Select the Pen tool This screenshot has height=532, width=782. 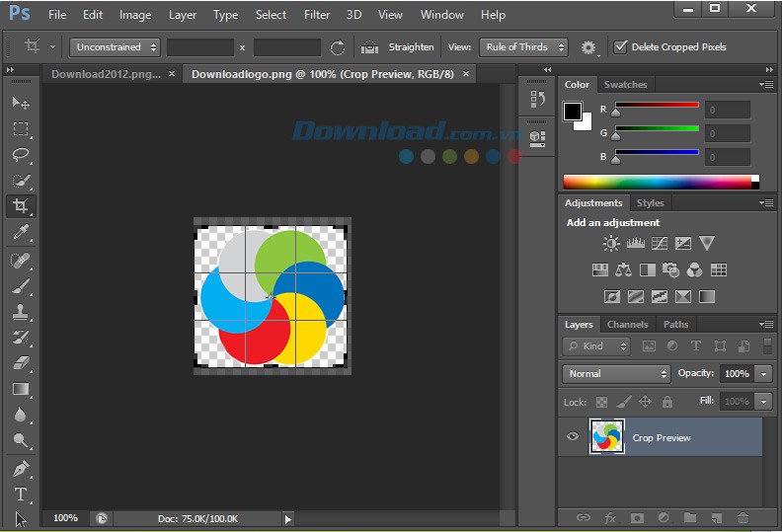point(21,468)
